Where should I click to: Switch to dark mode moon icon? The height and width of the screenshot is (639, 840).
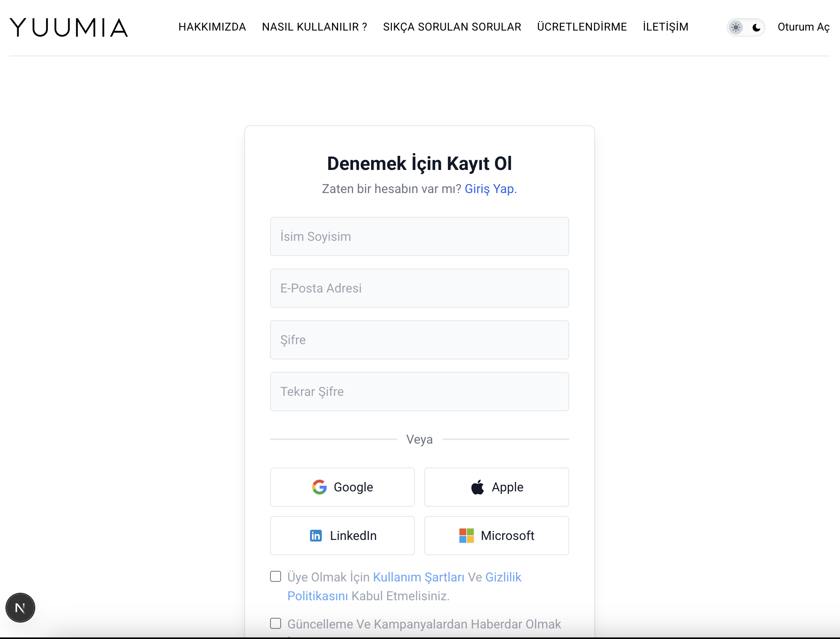click(x=756, y=27)
